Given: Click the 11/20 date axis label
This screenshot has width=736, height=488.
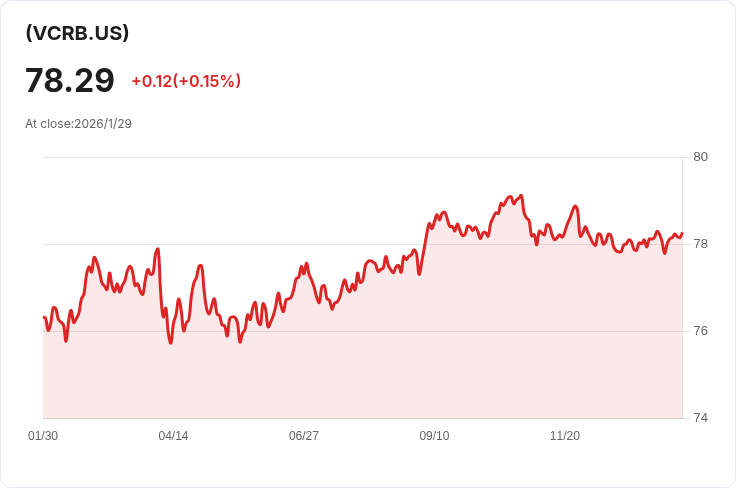Looking at the screenshot, I should (x=565, y=436).
